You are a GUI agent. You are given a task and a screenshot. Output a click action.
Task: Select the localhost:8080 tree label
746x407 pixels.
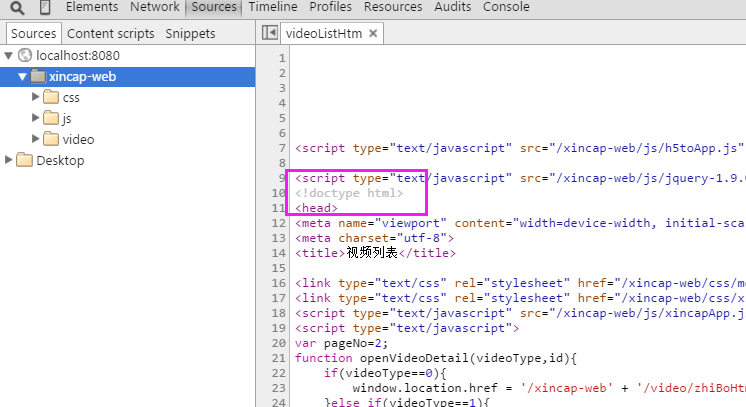(78, 56)
